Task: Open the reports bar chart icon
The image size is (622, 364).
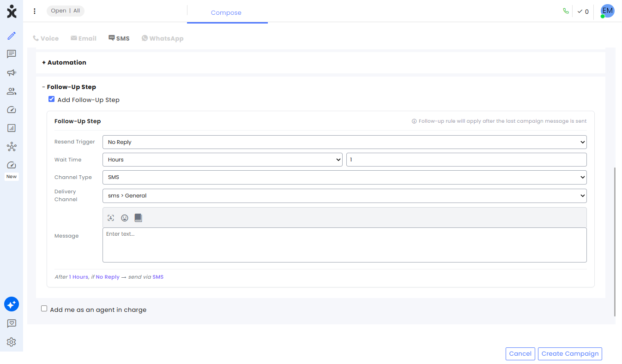Action: tap(12, 128)
